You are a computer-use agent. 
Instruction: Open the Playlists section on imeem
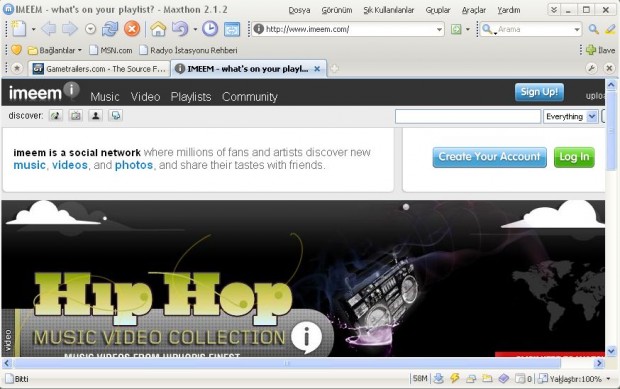191,97
